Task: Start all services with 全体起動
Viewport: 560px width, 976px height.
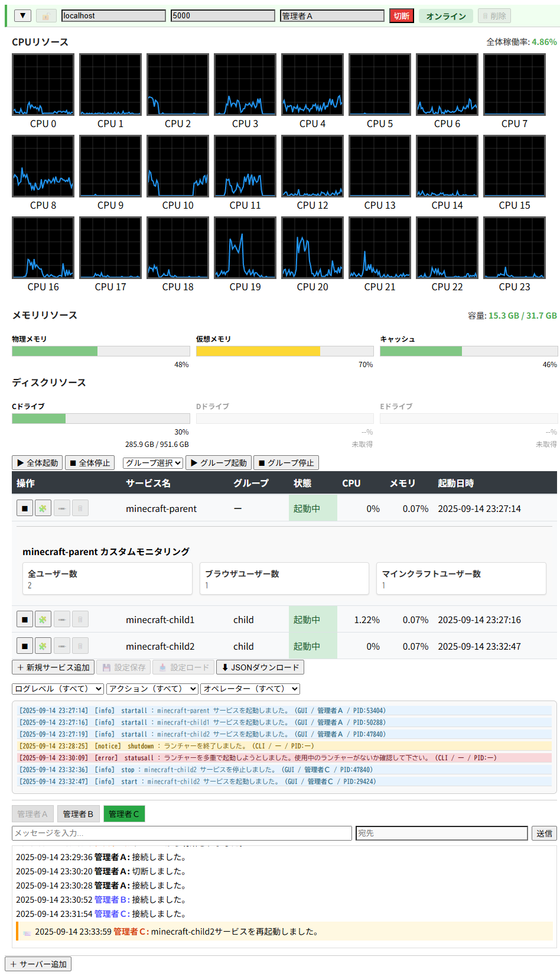Action: 38,463
